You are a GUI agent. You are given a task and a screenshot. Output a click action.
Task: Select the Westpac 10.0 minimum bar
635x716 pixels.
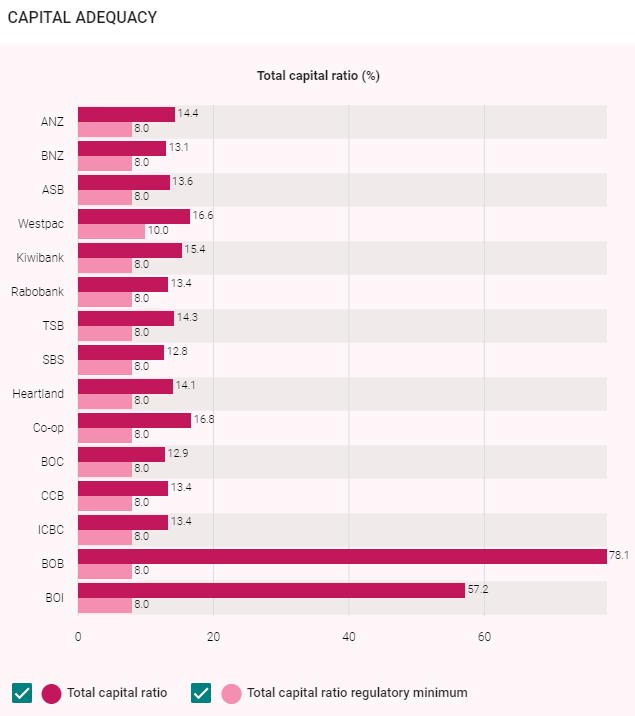(111, 231)
